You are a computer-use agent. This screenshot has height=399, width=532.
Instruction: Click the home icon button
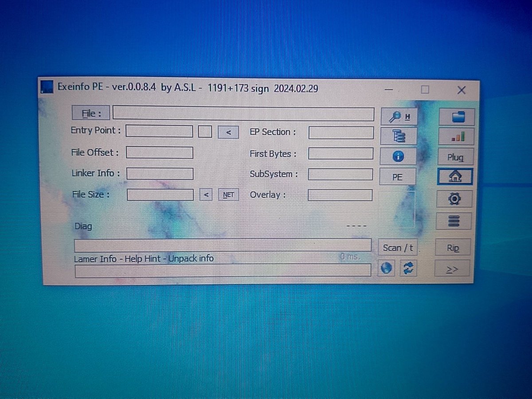point(455,176)
